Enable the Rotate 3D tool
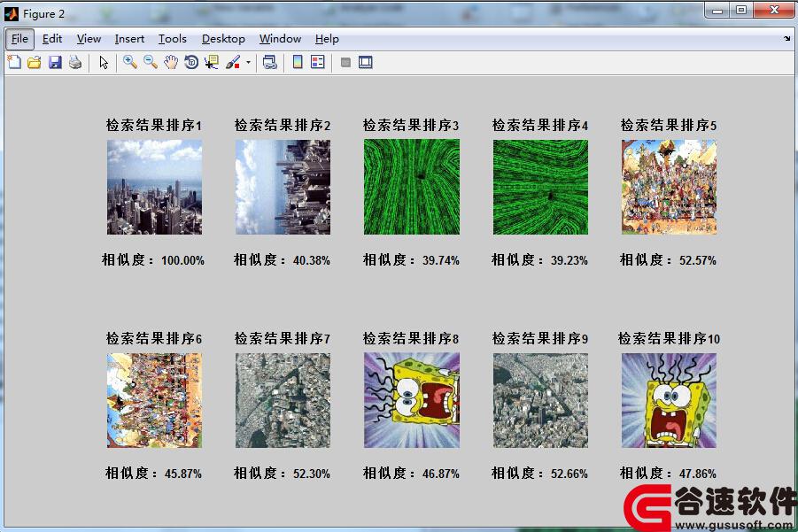 tap(191, 63)
